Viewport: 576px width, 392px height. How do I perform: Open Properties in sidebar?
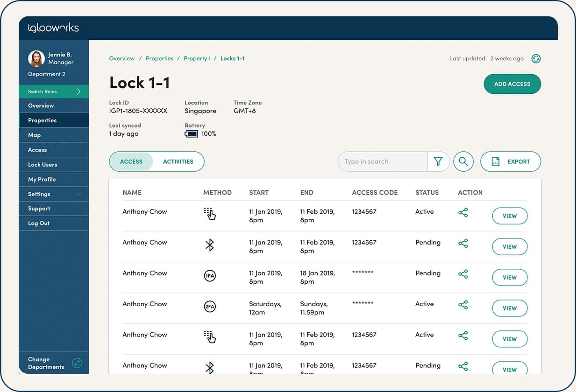(x=54, y=120)
